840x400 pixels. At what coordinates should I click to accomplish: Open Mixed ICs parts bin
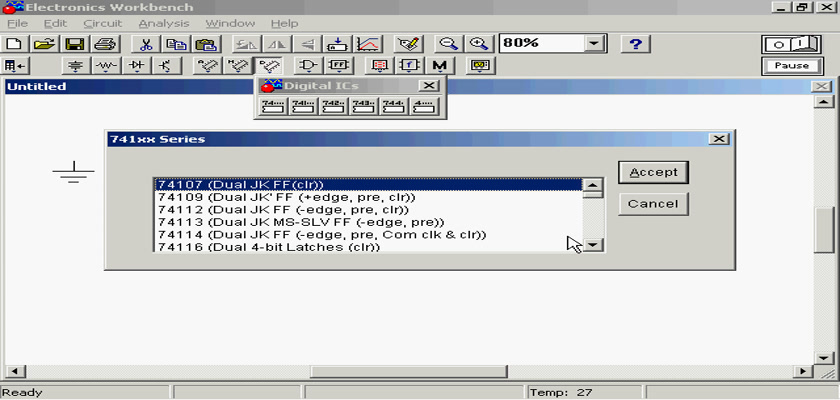(238, 66)
